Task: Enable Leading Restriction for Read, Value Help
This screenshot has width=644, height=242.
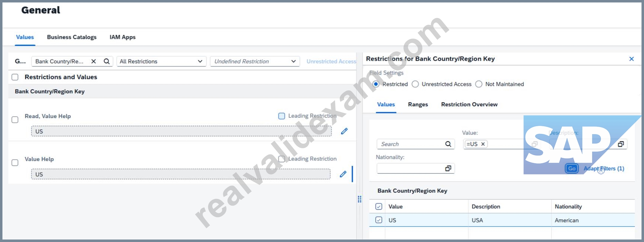Action: (282, 116)
